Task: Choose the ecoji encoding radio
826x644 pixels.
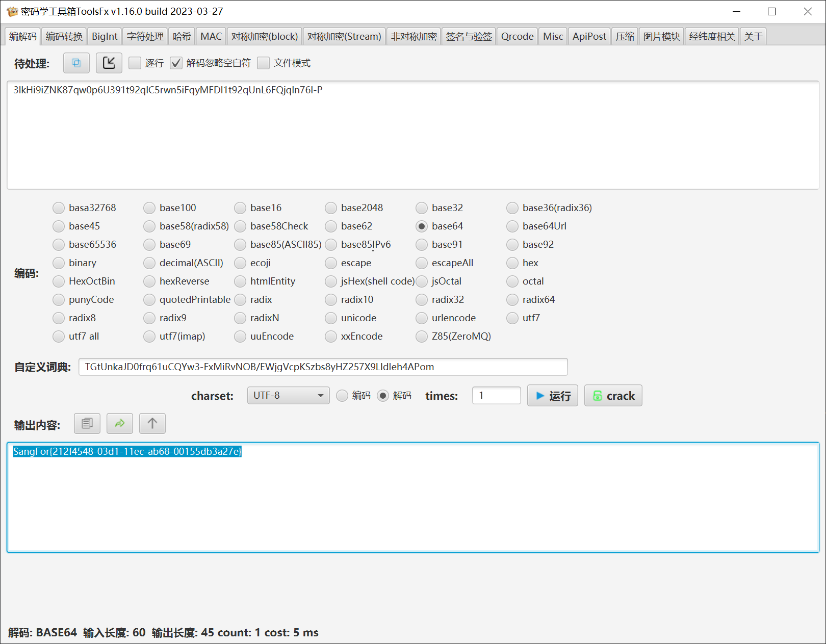Action: coord(240,263)
